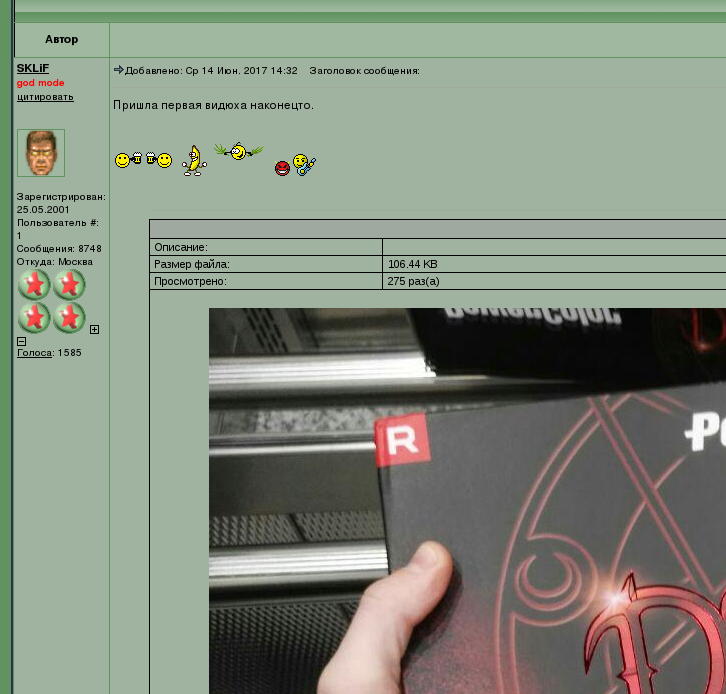Click the 'god mode' rank text
726x694 pixels.
tap(40, 83)
